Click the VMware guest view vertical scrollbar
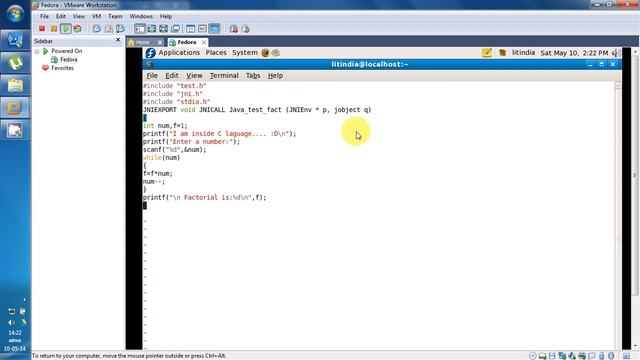640x360 pixels. coord(636,199)
